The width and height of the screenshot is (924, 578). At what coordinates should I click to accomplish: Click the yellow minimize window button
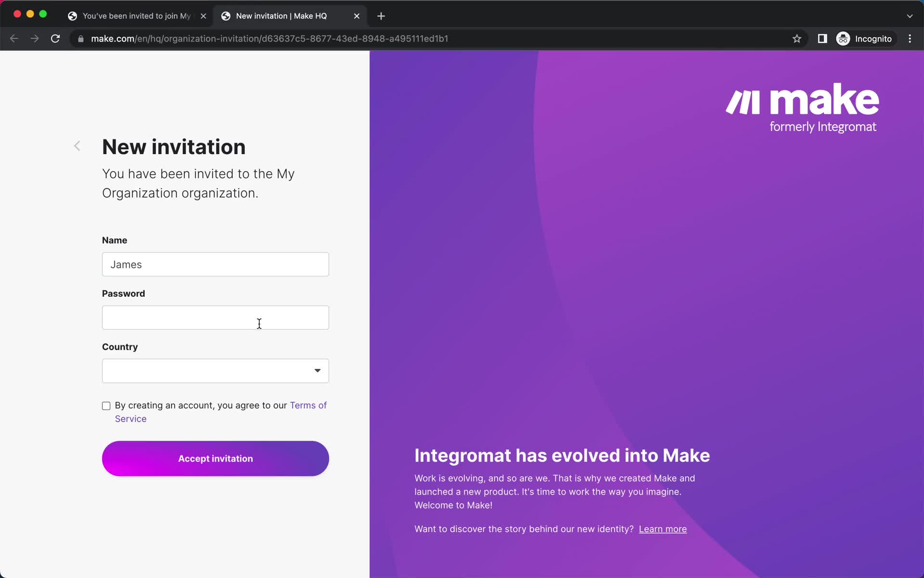pyautogui.click(x=30, y=14)
